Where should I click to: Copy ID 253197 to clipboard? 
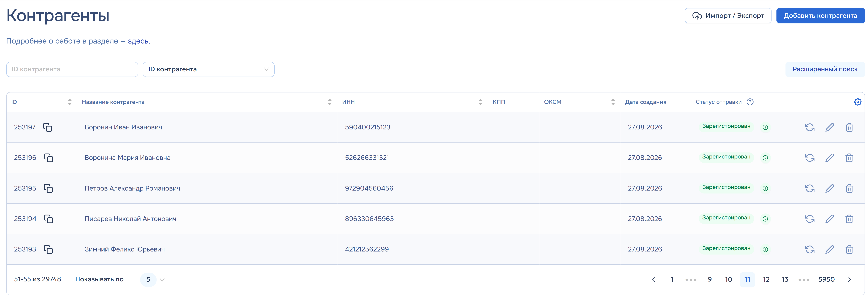pos(48,127)
